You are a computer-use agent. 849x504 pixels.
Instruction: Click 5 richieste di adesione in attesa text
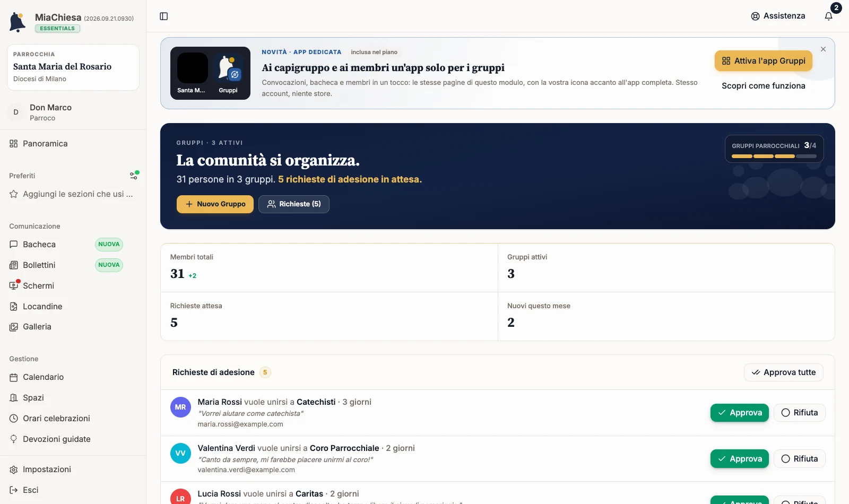350,179
